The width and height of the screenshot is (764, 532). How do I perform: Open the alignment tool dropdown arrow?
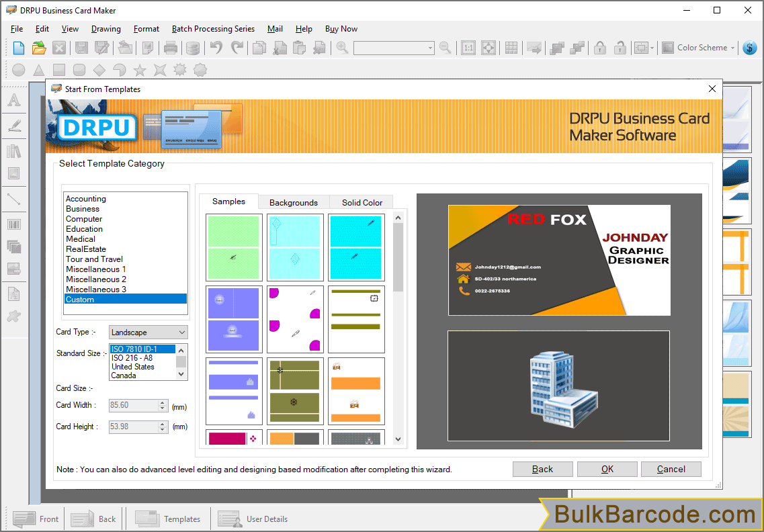click(x=652, y=48)
